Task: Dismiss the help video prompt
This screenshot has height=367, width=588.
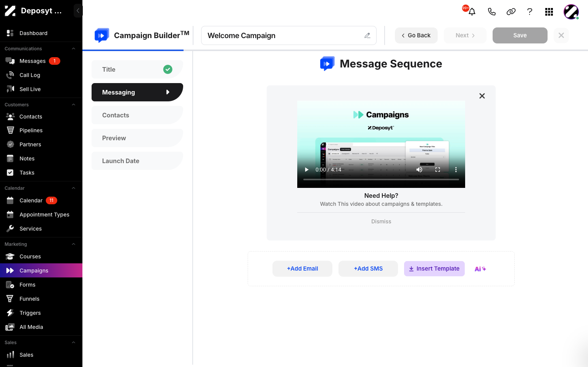Action: (381, 221)
